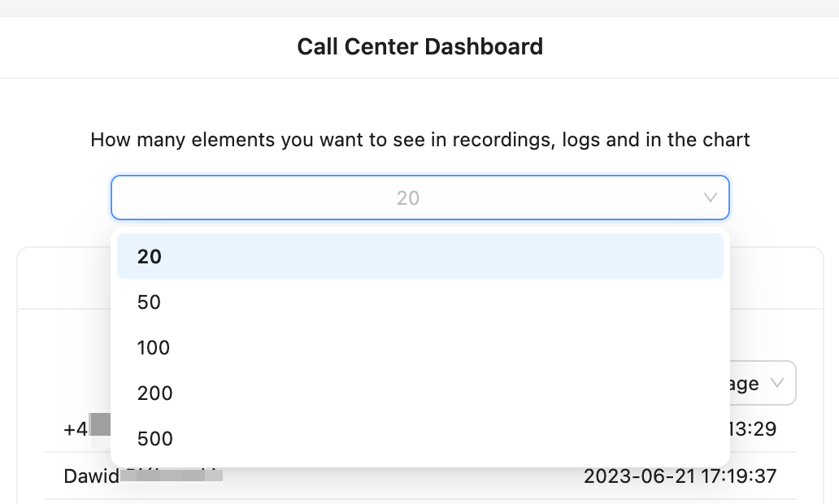Click the row containing Dawid's call entry
The height and width of the screenshot is (504, 839).
[406, 476]
